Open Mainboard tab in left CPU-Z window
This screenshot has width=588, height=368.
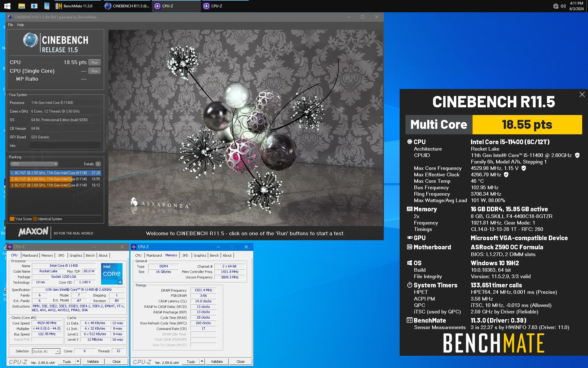pyautogui.click(x=30, y=255)
